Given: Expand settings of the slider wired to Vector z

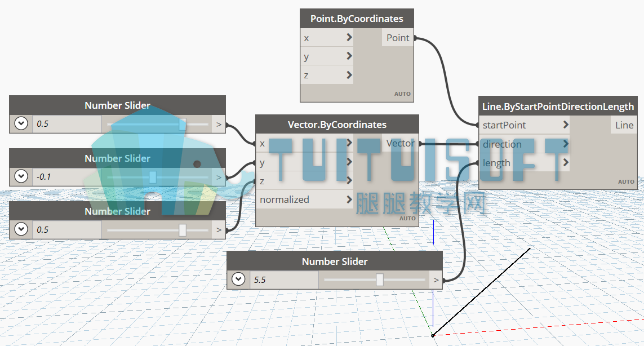Looking at the screenshot, I should pos(21,229).
